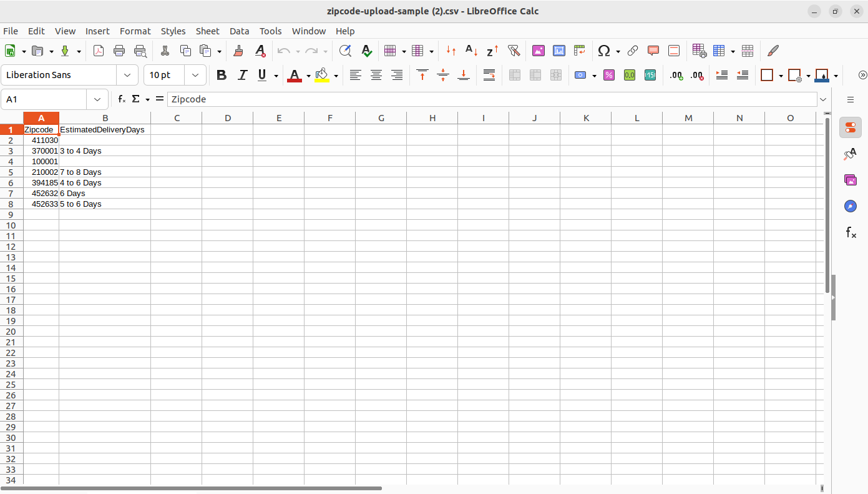Open the Sheet menu
Viewport: 868px width, 494px height.
coord(207,31)
